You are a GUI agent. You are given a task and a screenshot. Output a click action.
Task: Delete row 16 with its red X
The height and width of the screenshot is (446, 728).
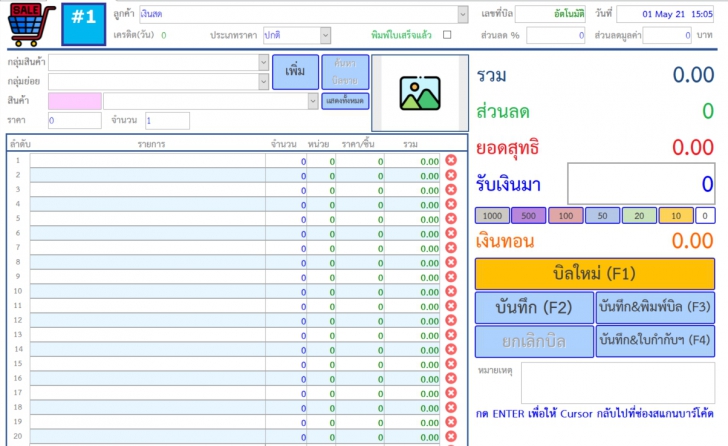tap(451, 378)
